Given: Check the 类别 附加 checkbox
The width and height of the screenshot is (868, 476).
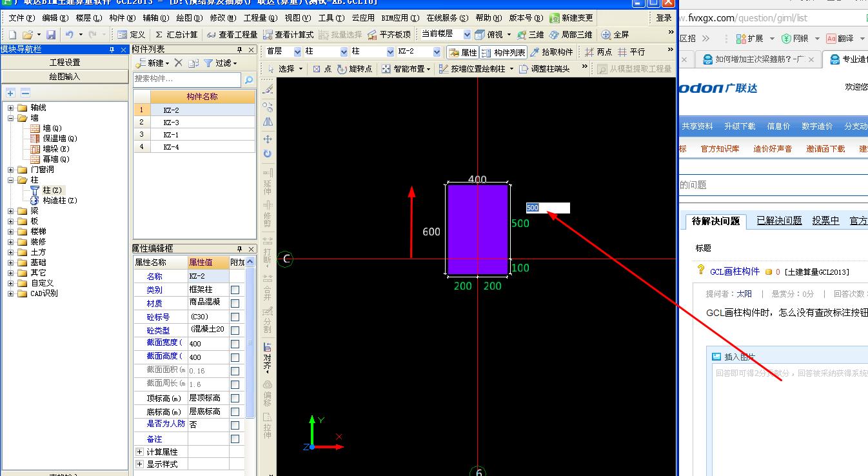Looking at the screenshot, I should tap(235, 290).
